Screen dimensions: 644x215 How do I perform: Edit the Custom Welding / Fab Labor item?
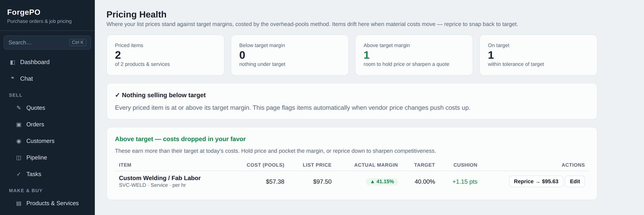tap(575, 182)
